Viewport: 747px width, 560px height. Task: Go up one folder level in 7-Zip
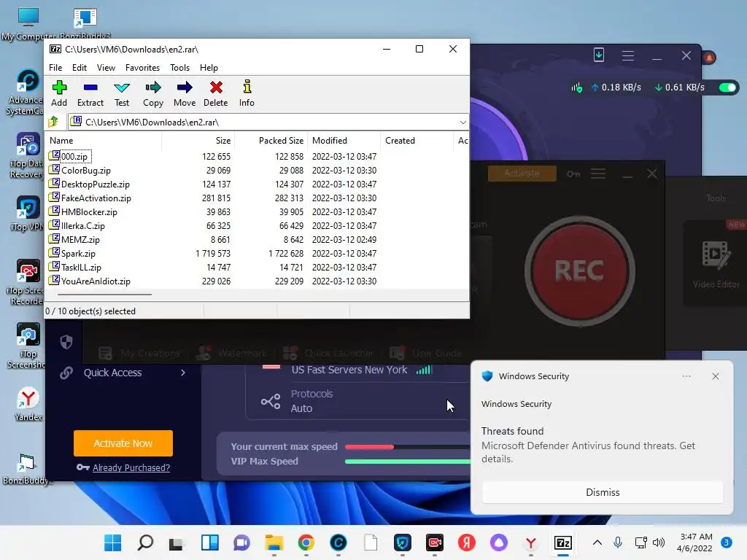pyautogui.click(x=53, y=122)
